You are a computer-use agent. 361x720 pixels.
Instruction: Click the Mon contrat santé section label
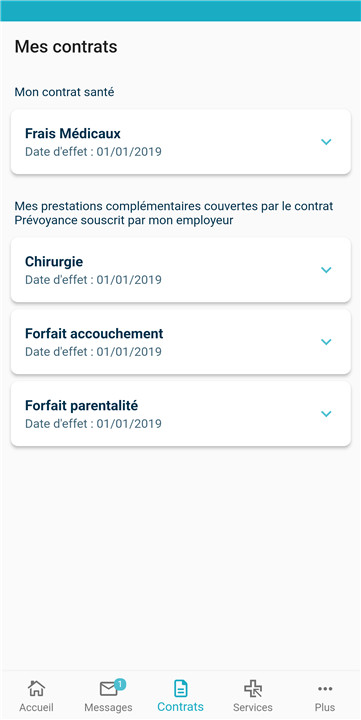click(x=64, y=92)
